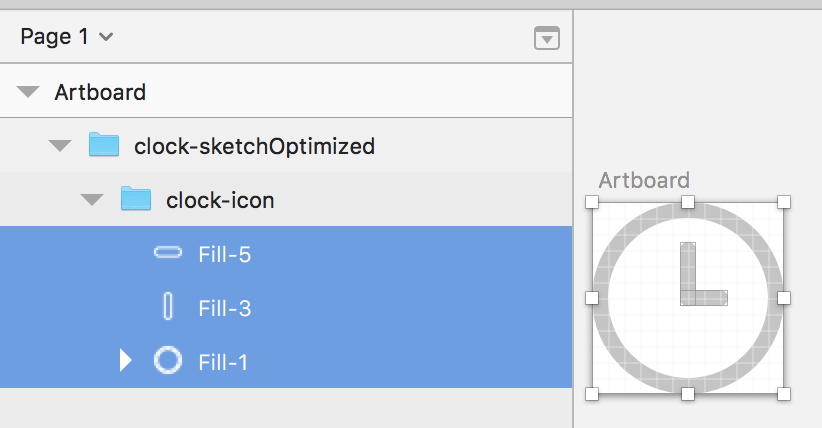Open the Page 1 dropdown

pos(66,37)
